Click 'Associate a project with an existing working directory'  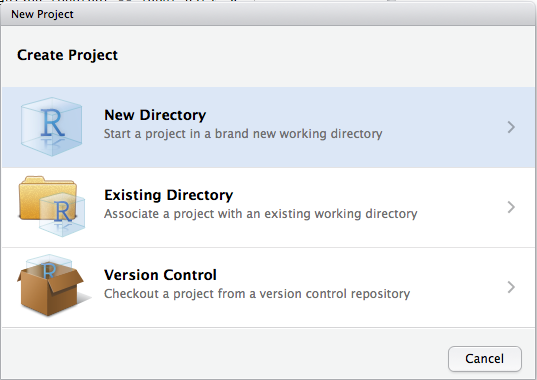click(x=261, y=214)
